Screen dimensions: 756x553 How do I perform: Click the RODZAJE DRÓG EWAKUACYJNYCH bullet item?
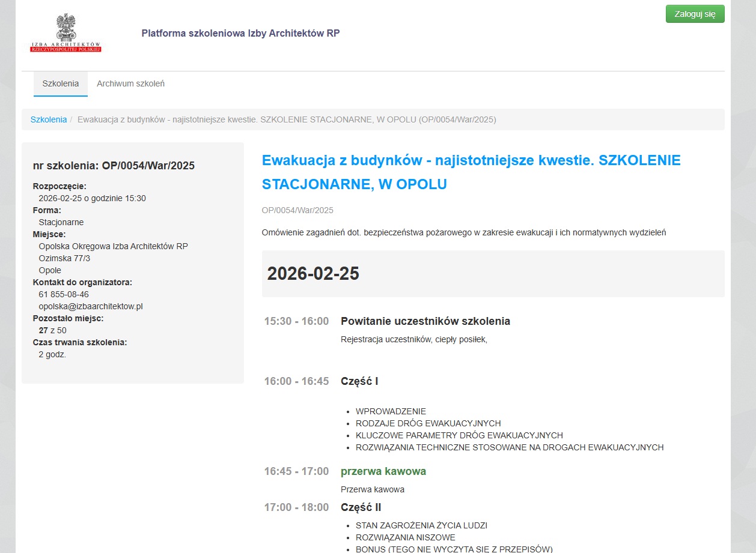[x=428, y=423]
